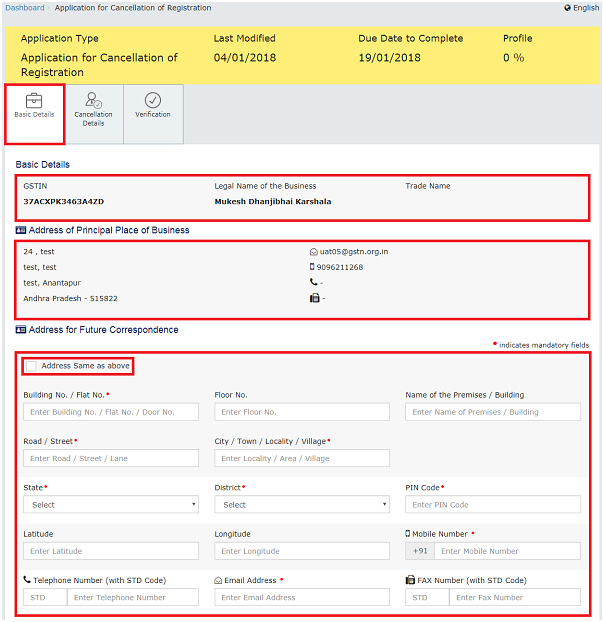Switch to the Basic Details tab
The image size is (604, 622).
[x=35, y=114]
